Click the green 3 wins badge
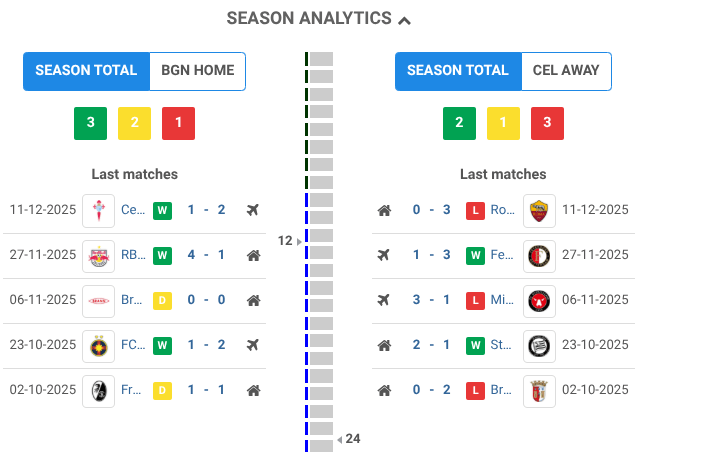 pos(90,123)
